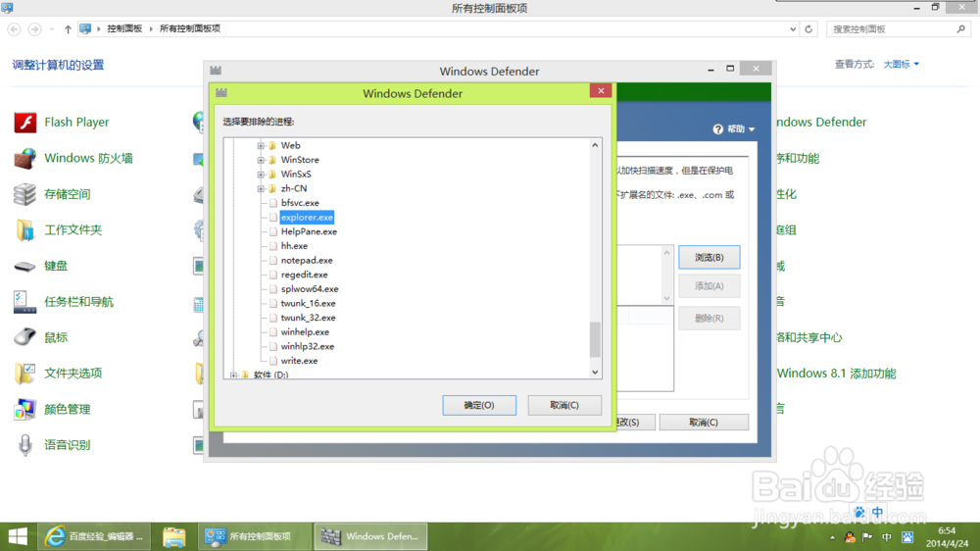Open 文件夹选项 folder options icon
This screenshot has height=551, width=980.
pyautogui.click(x=25, y=374)
